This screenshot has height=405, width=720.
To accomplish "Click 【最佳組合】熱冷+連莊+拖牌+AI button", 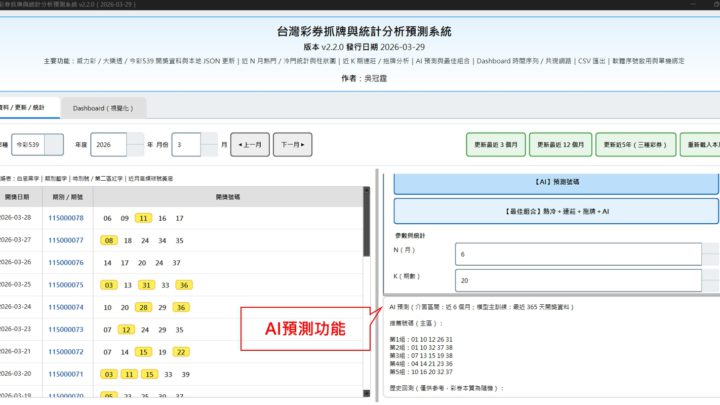I will 554,212.
